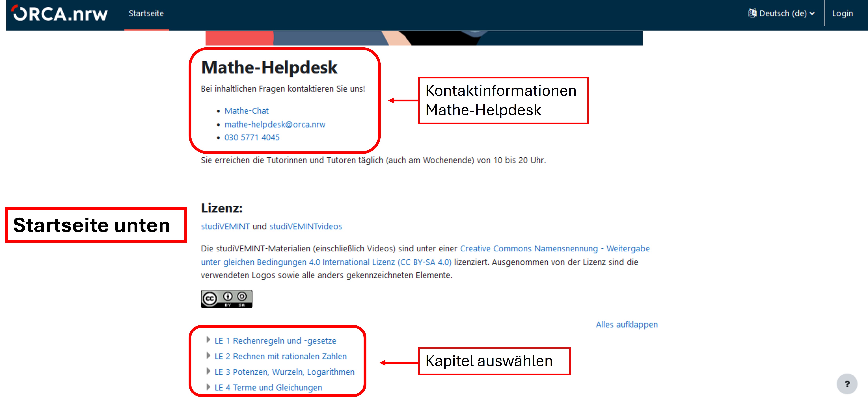
Task: Click the question mark help button
Action: click(847, 384)
